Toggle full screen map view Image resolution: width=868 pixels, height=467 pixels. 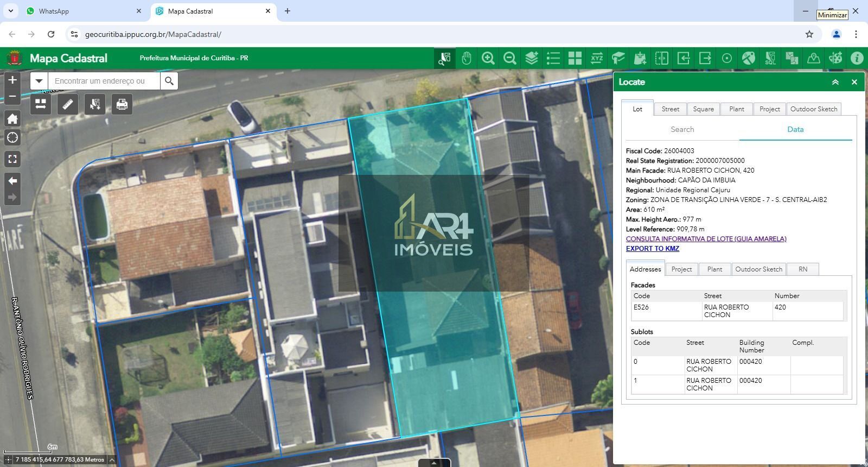12,159
